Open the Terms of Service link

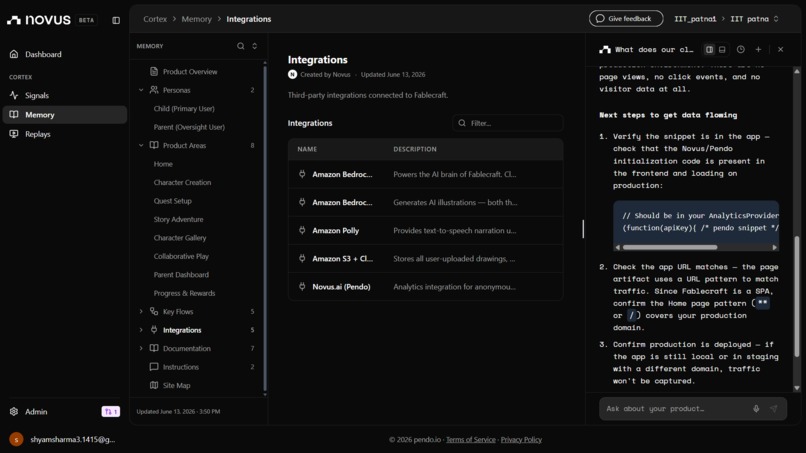(471, 440)
